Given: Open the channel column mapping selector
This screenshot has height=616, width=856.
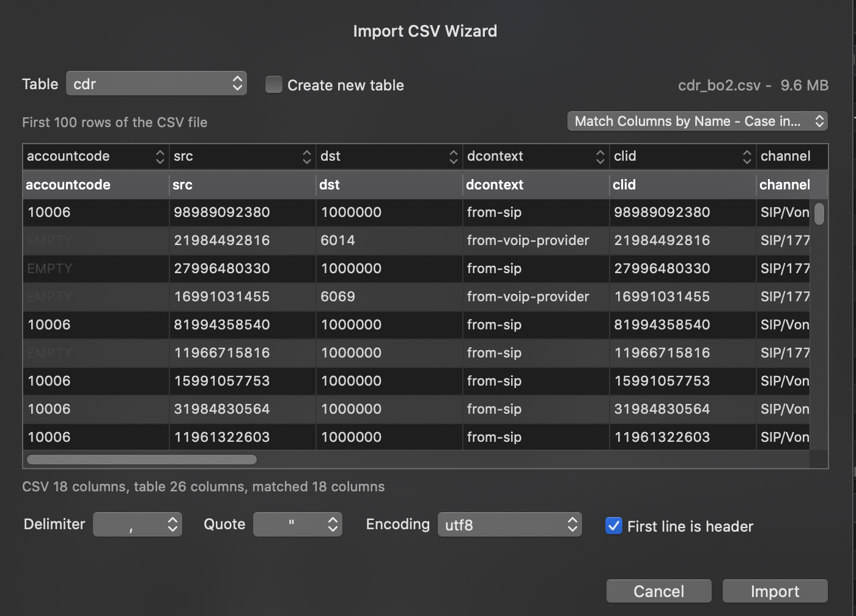Looking at the screenshot, I should tap(792, 156).
